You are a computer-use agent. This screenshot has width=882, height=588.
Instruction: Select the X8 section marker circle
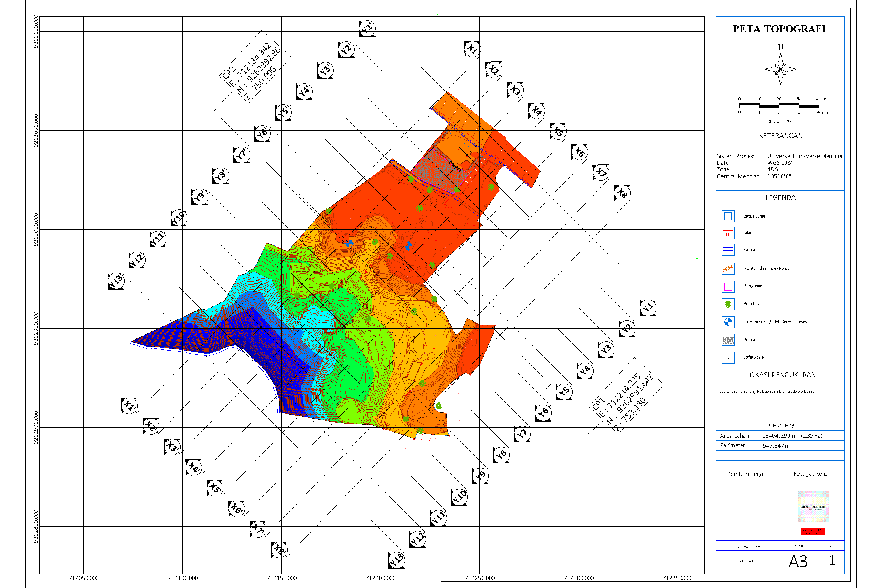[623, 193]
